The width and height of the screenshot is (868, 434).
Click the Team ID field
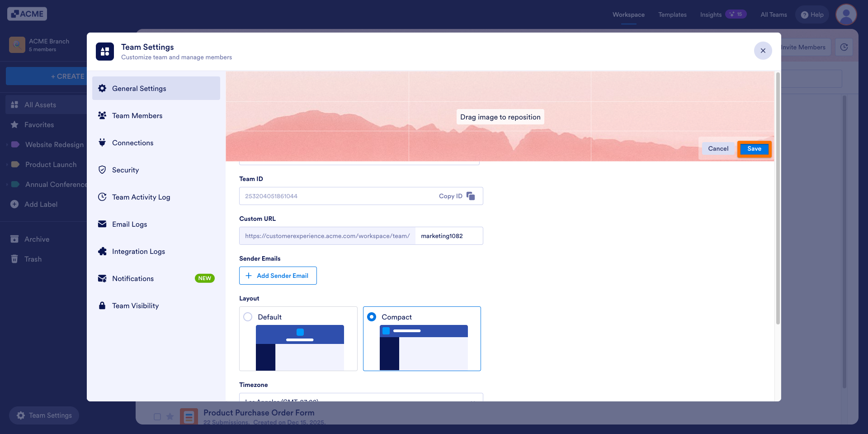(361, 196)
